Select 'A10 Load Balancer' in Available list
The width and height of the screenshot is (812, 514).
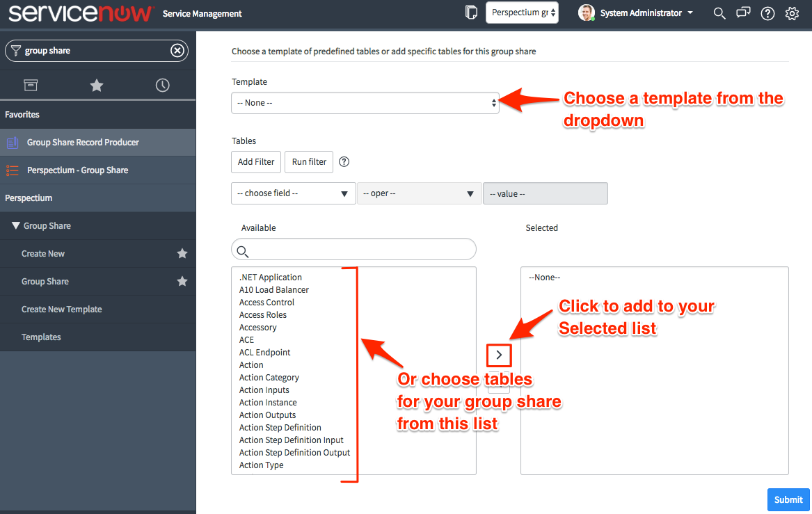(274, 290)
